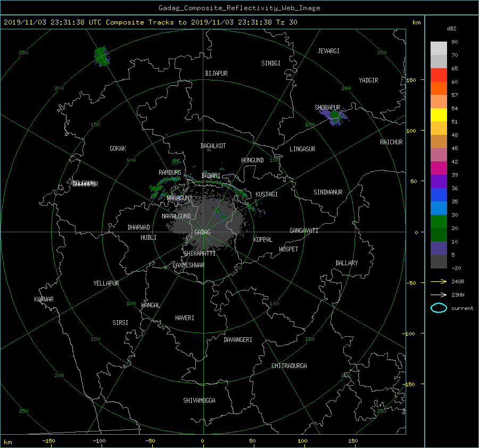
Task: Click the Gadag_Composite_Reflectivity_Web_Image title
Action: click(239, 8)
